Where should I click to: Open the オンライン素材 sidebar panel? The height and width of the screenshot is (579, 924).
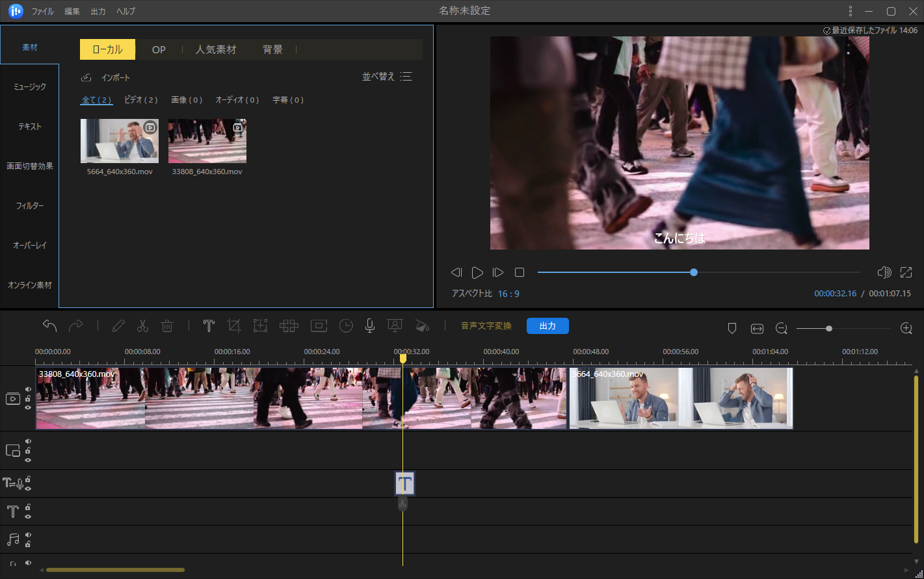tap(29, 285)
